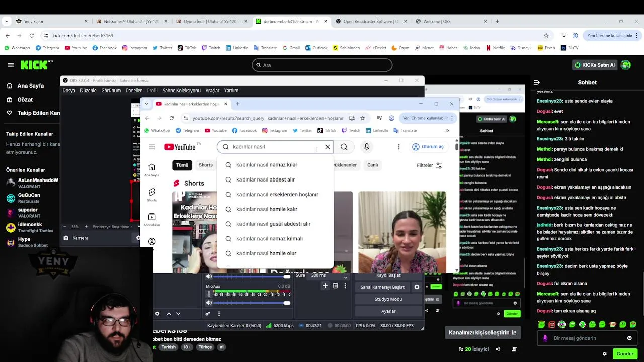Click the KICKs Satın Al button

point(595,65)
